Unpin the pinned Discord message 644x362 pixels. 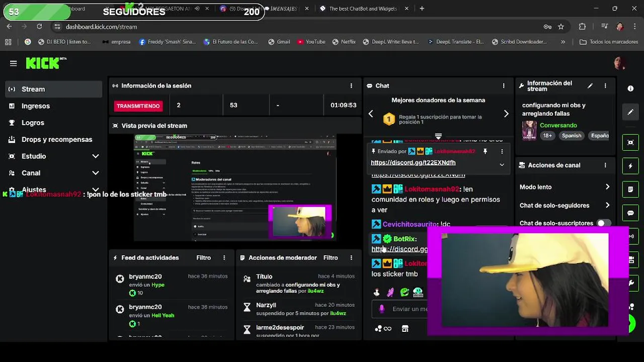pyautogui.click(x=485, y=151)
